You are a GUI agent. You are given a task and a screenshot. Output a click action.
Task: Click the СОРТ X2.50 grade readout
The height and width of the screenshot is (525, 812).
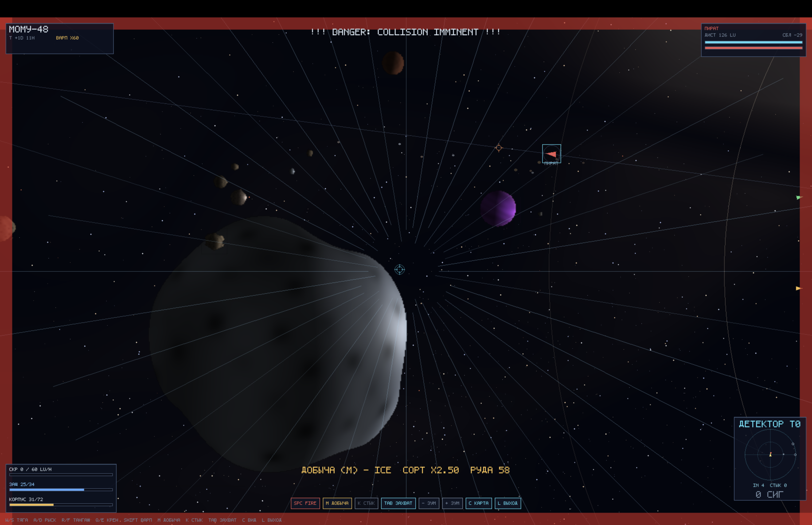click(431, 470)
